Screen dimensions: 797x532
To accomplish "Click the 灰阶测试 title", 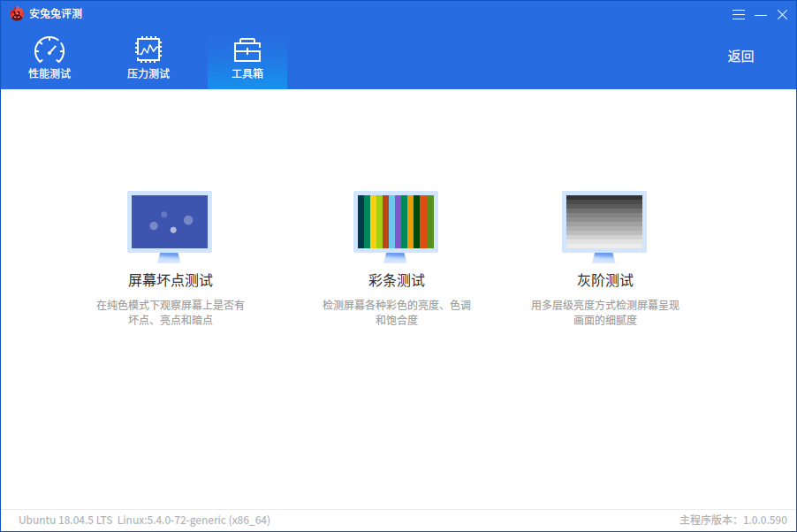I will (x=605, y=280).
